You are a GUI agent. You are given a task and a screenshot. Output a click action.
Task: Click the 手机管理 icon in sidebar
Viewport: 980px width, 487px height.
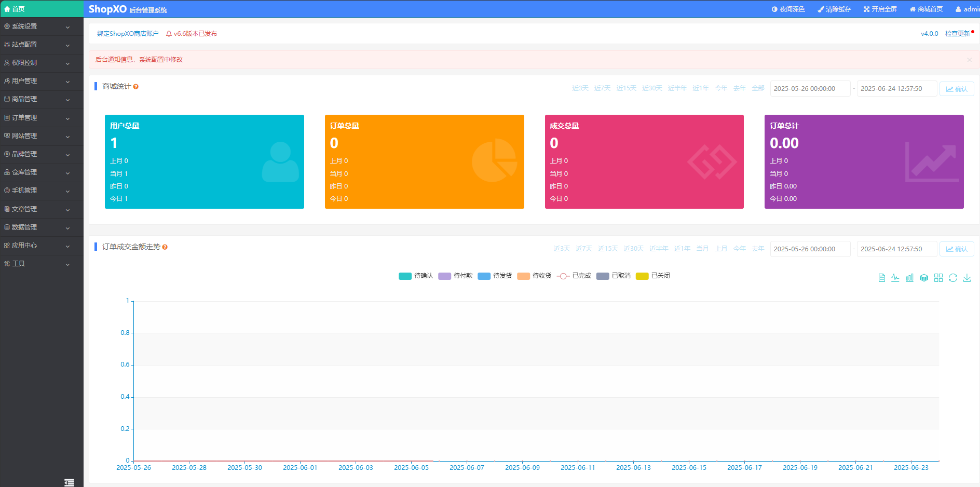click(7, 191)
